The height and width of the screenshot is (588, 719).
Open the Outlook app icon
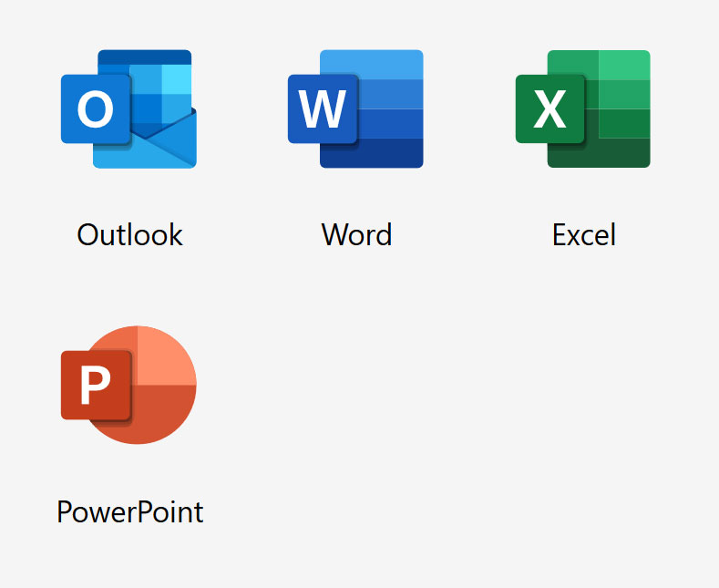click(128, 109)
